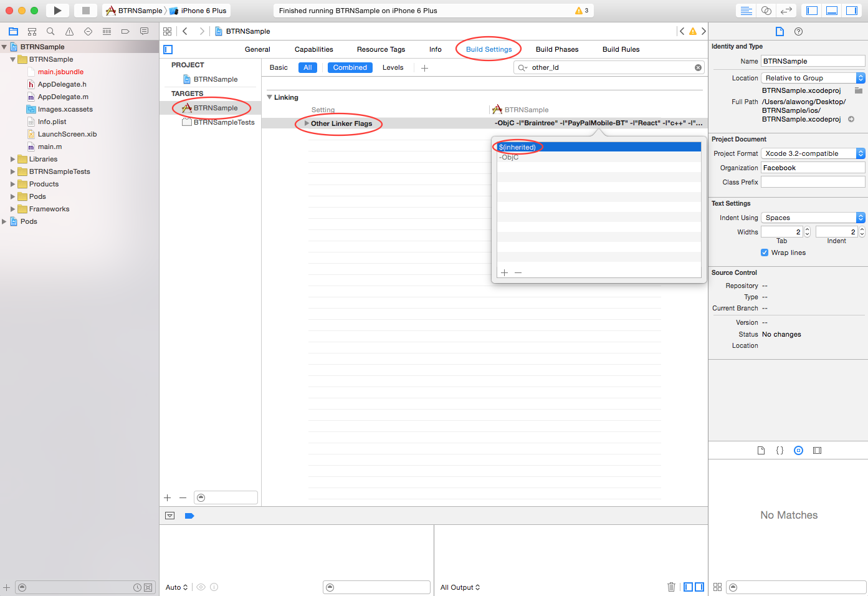Image resolution: width=868 pixels, height=596 pixels.
Task: Open the Test navigator
Action: [x=88, y=31]
